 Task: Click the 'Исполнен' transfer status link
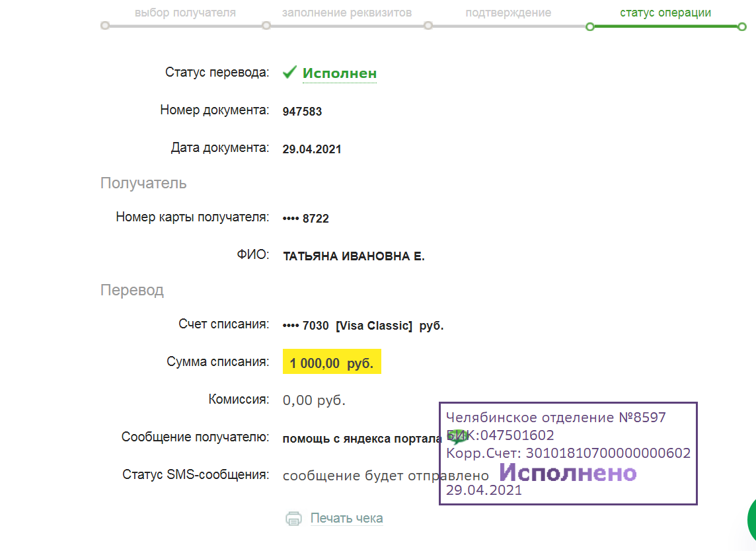click(x=340, y=73)
